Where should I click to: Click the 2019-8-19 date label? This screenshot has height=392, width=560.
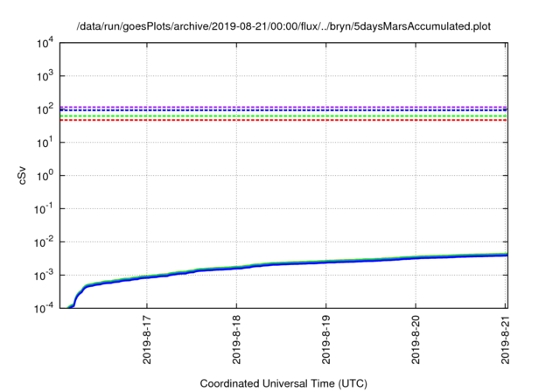pos(326,339)
